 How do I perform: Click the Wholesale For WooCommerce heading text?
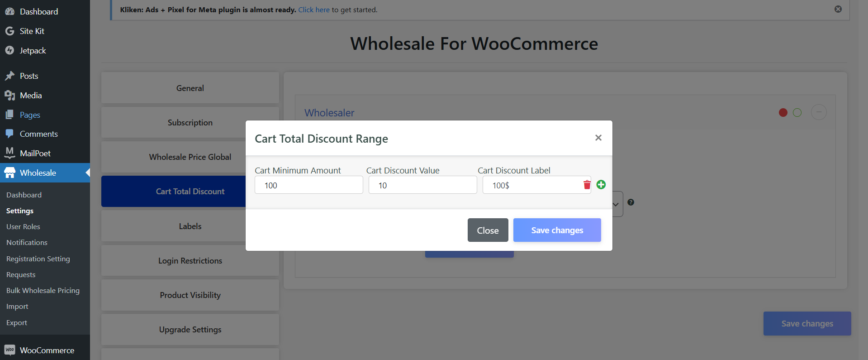[474, 43]
